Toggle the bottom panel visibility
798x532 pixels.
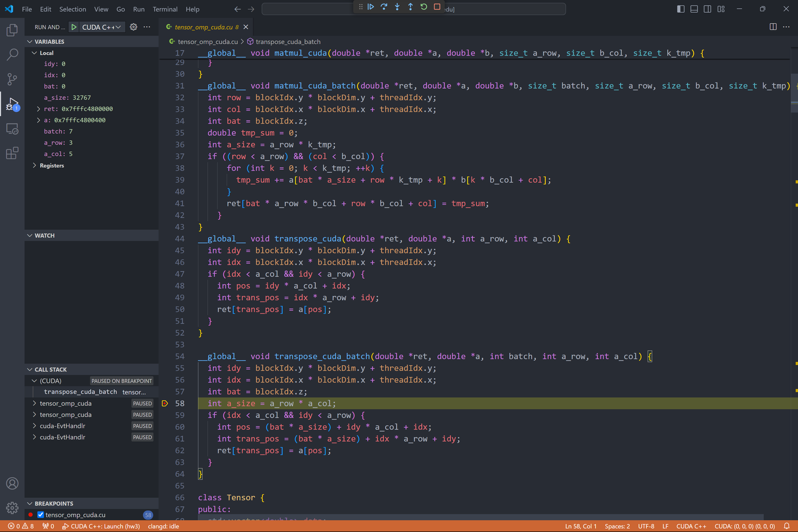click(x=693, y=9)
